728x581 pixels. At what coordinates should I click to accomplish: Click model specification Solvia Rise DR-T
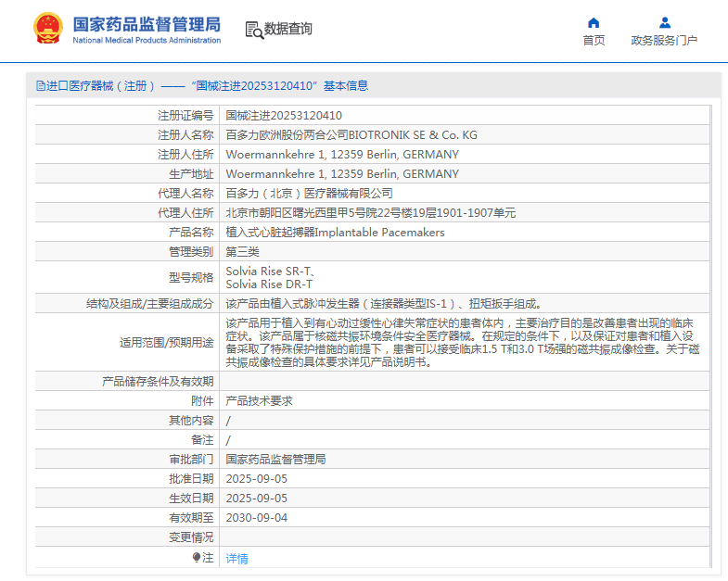269,284
